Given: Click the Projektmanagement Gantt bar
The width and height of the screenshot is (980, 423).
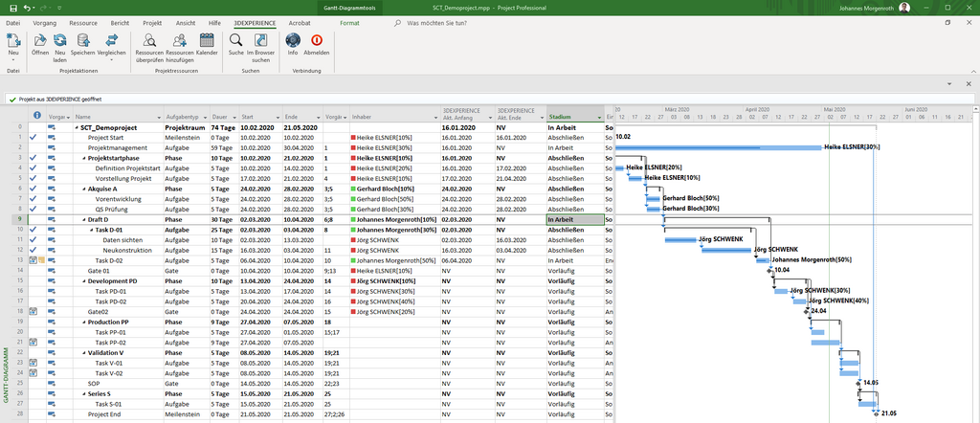Looking at the screenshot, I should point(719,147).
